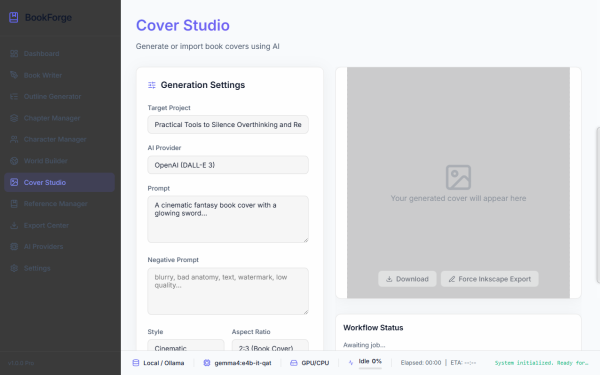Click the Character Manager people icon

14,139
